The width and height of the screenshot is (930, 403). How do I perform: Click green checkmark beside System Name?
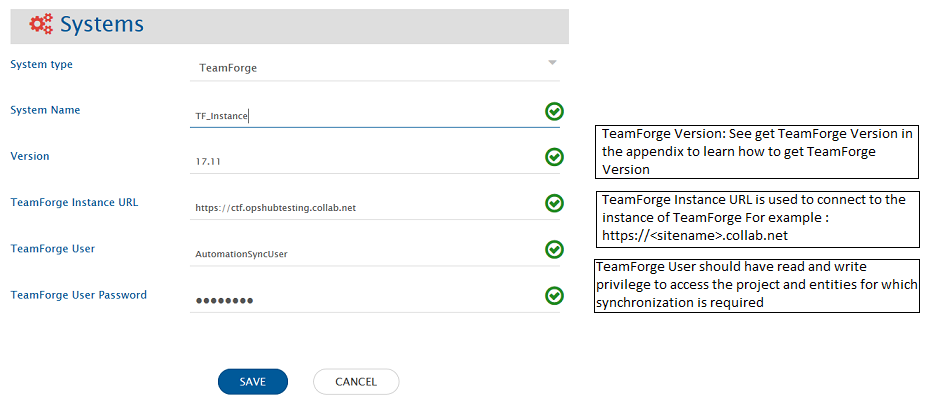click(554, 112)
